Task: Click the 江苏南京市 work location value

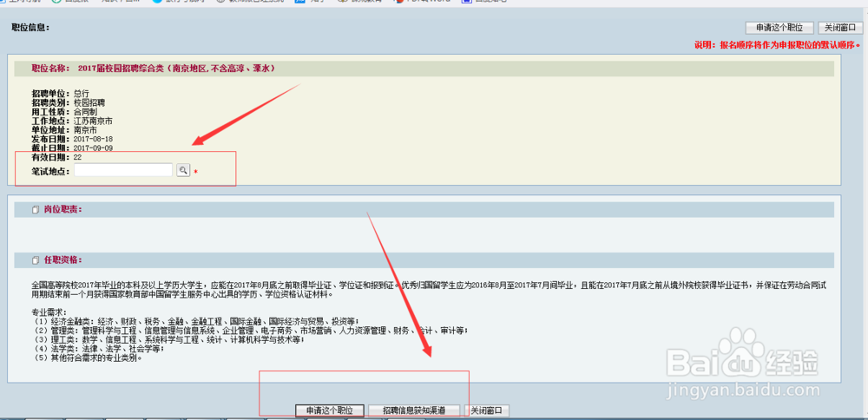Action: [93, 121]
